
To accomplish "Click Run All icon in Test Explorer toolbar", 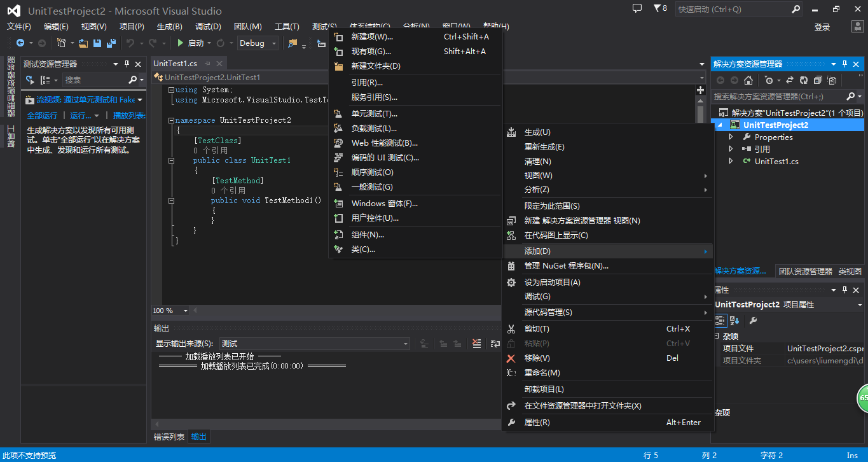I will (x=30, y=80).
